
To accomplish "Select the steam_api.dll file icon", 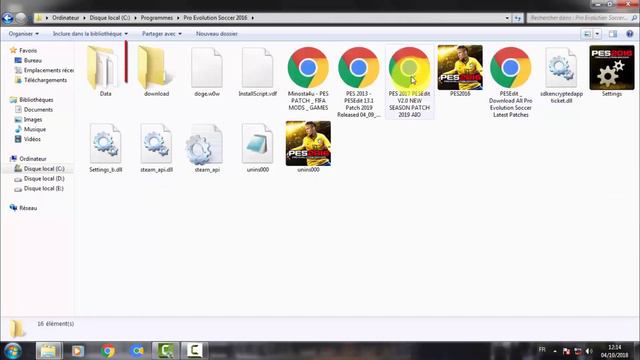I will [x=156, y=144].
